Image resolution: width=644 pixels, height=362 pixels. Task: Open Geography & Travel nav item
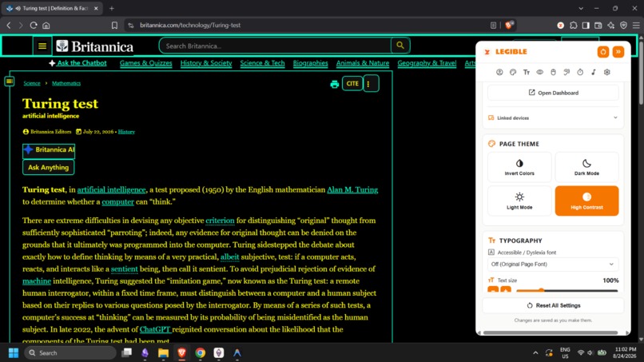click(427, 63)
